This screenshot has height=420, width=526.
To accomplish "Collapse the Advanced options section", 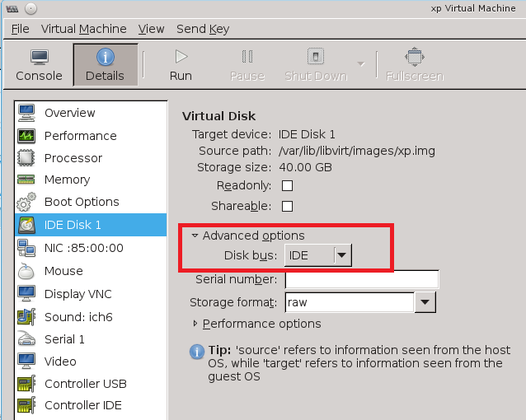I will point(195,236).
